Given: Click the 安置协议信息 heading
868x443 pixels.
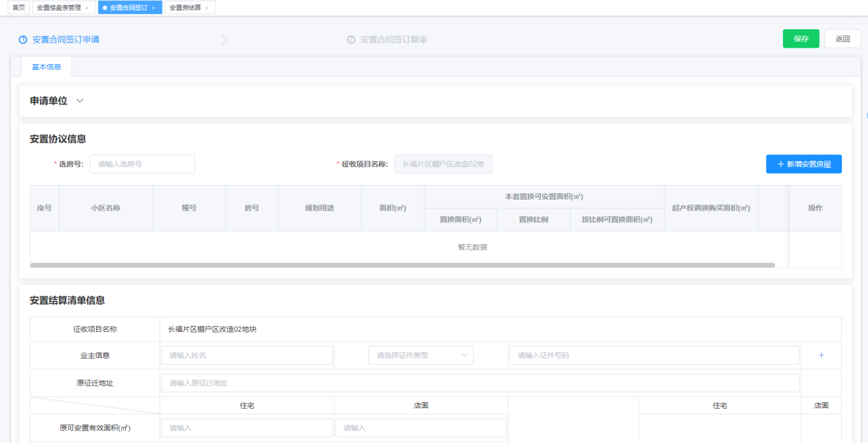Looking at the screenshot, I should pos(58,139).
